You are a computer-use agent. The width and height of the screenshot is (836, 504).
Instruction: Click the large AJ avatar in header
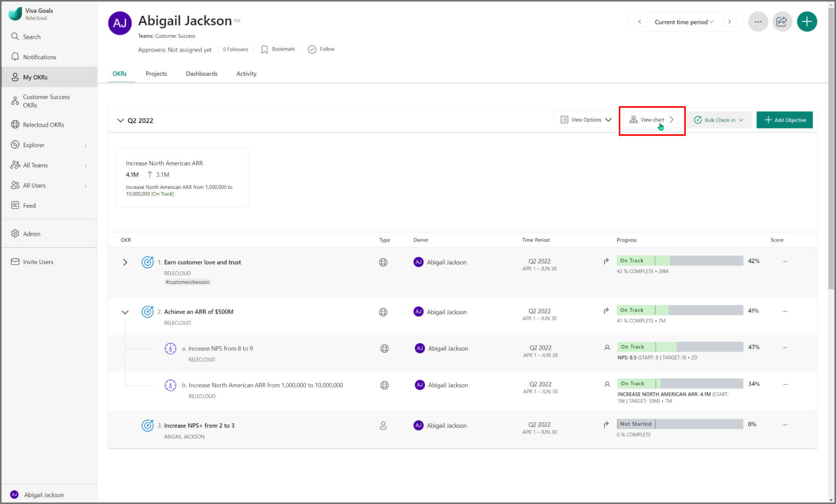pyautogui.click(x=120, y=23)
